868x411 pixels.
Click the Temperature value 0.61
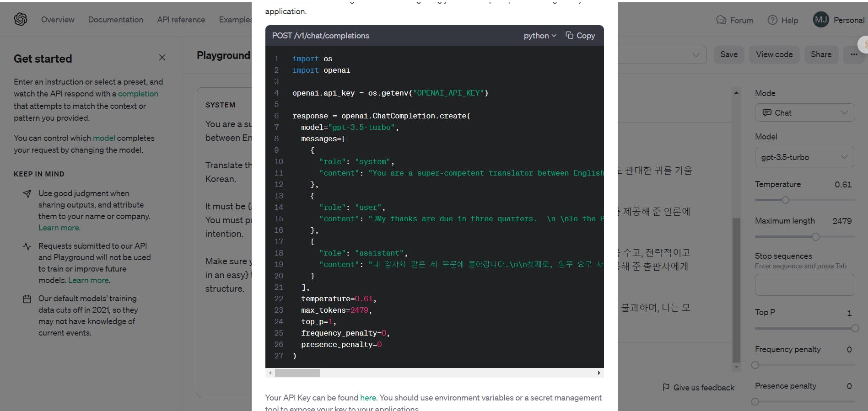[843, 185]
